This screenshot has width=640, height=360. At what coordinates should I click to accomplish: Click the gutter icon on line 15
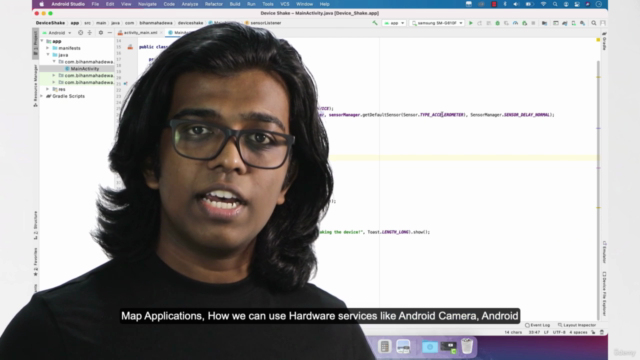pos(130,47)
